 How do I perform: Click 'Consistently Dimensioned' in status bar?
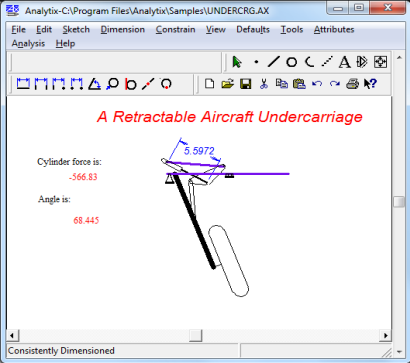[61, 351]
